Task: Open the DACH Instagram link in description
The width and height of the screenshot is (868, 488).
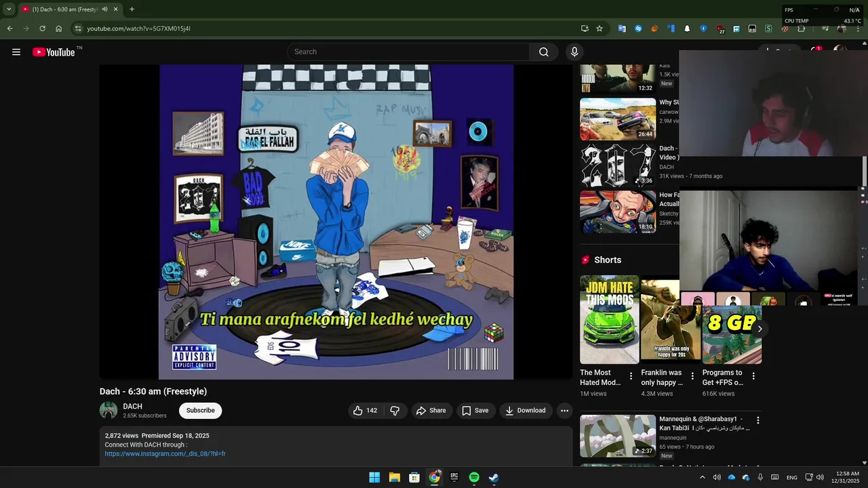Action: point(165,454)
